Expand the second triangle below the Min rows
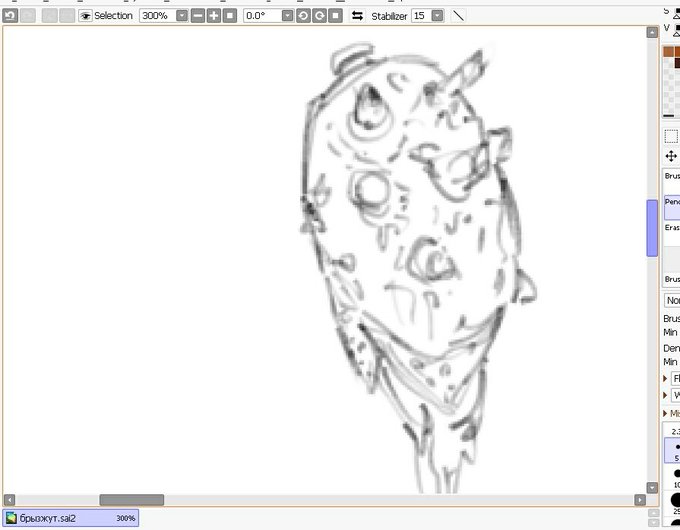This screenshot has height=530, width=680. (x=665, y=395)
